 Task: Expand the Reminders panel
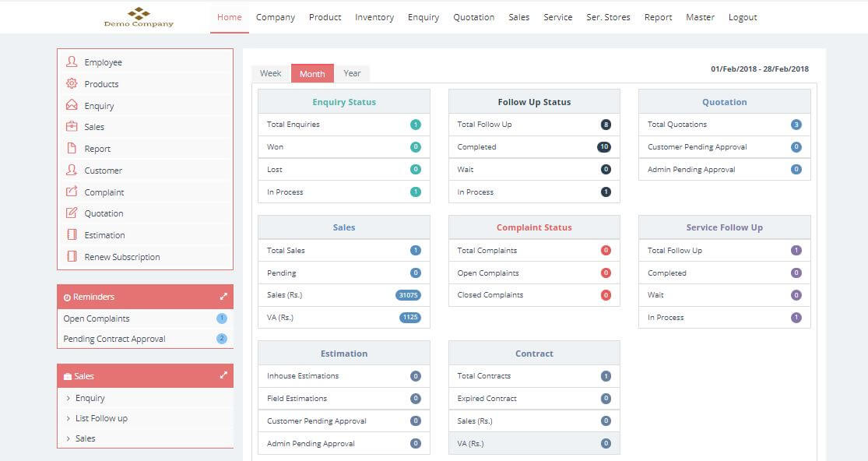pyautogui.click(x=223, y=297)
